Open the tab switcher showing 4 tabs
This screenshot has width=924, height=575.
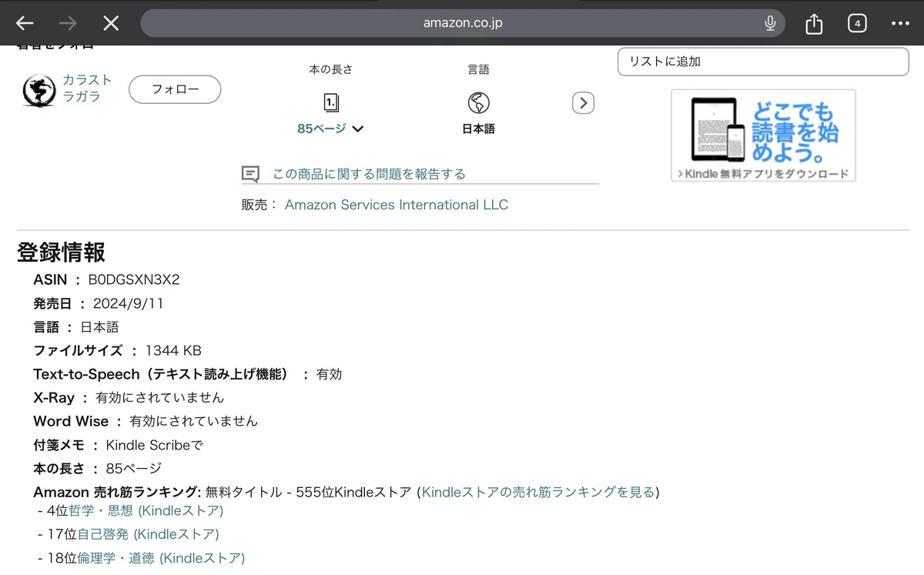[x=857, y=23]
